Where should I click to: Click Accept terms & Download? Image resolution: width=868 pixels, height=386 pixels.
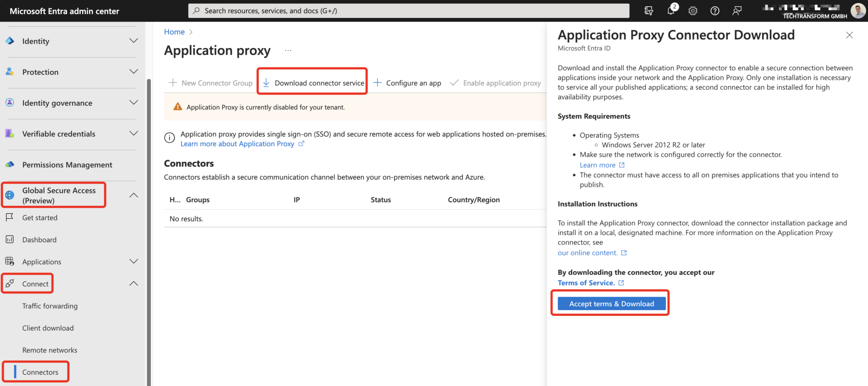(x=611, y=303)
